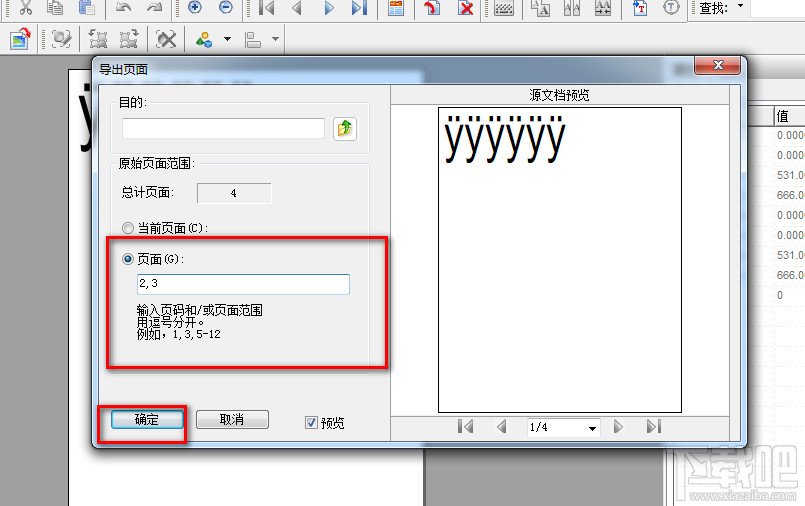
Task: Click the align objects icon
Action: point(253,39)
